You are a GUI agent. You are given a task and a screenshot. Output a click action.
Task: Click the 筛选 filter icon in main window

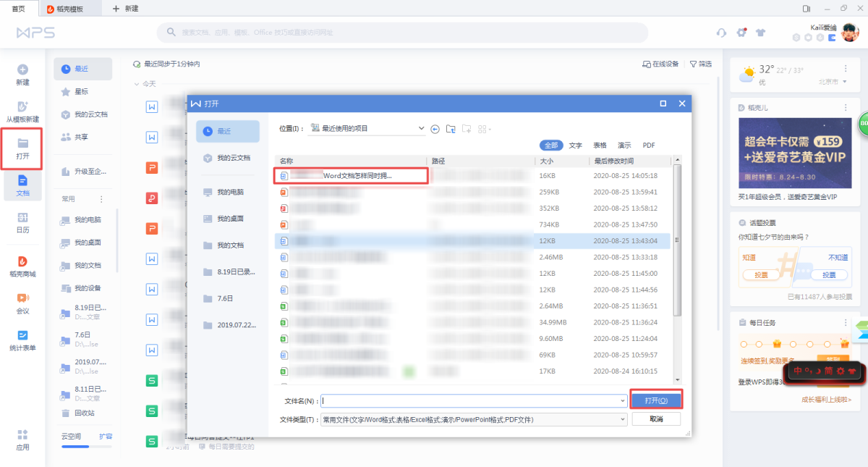coord(693,64)
